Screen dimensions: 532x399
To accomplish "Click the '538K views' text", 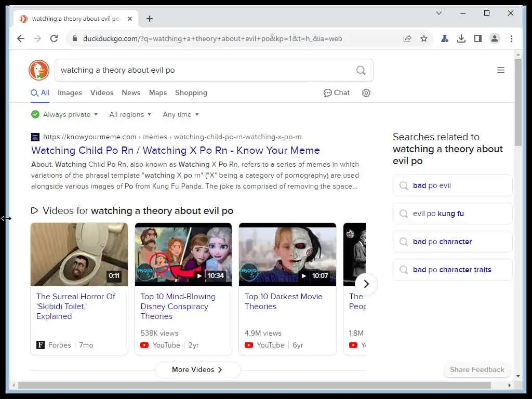I will (x=159, y=333).
